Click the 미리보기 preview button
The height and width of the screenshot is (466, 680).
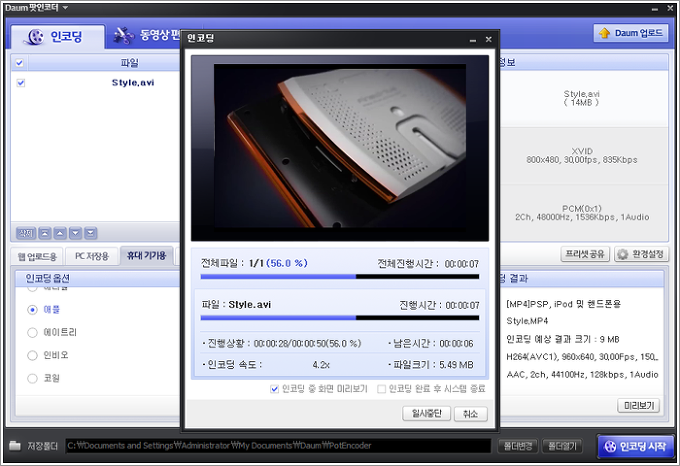639,406
